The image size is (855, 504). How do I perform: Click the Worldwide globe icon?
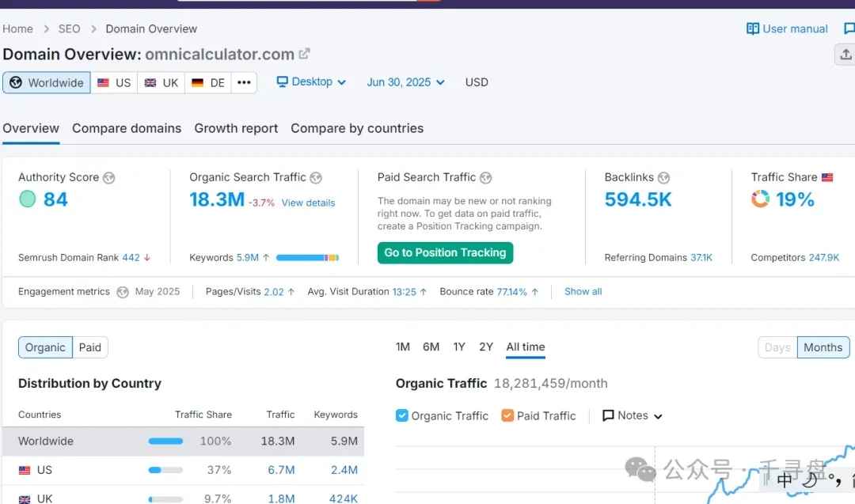[16, 83]
